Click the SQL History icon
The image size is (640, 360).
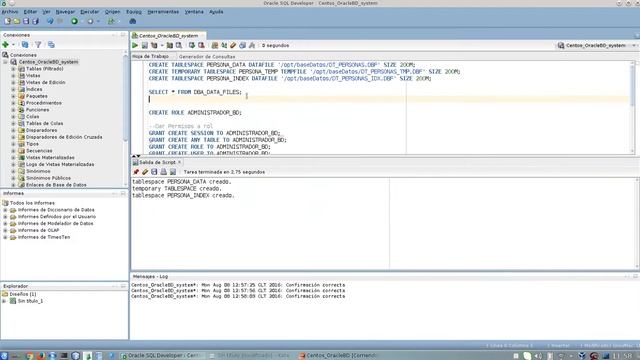[242, 45]
